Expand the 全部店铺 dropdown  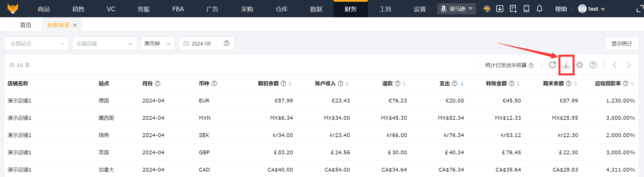(x=105, y=44)
